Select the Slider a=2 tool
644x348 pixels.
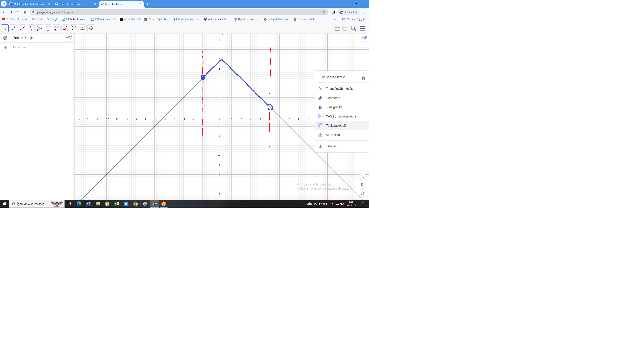pyautogui.click(x=82, y=28)
